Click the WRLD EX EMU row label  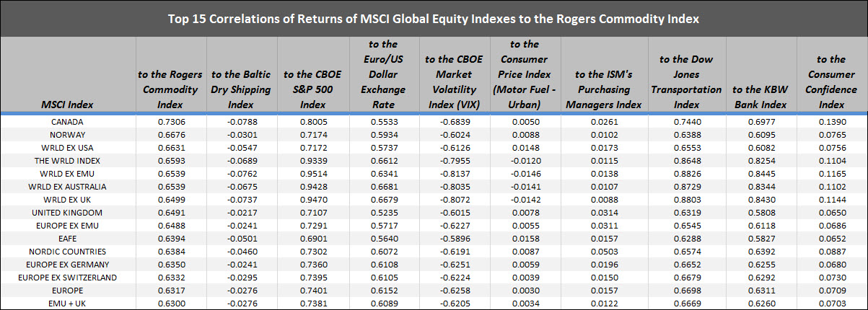point(68,174)
